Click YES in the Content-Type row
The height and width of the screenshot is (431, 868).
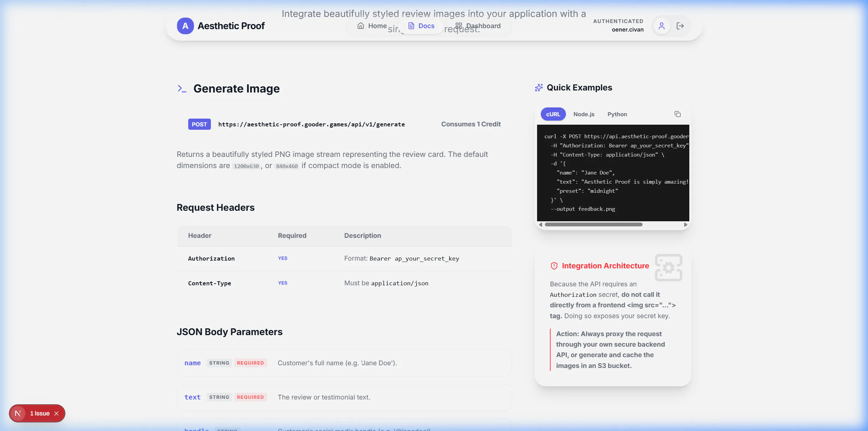(x=282, y=283)
